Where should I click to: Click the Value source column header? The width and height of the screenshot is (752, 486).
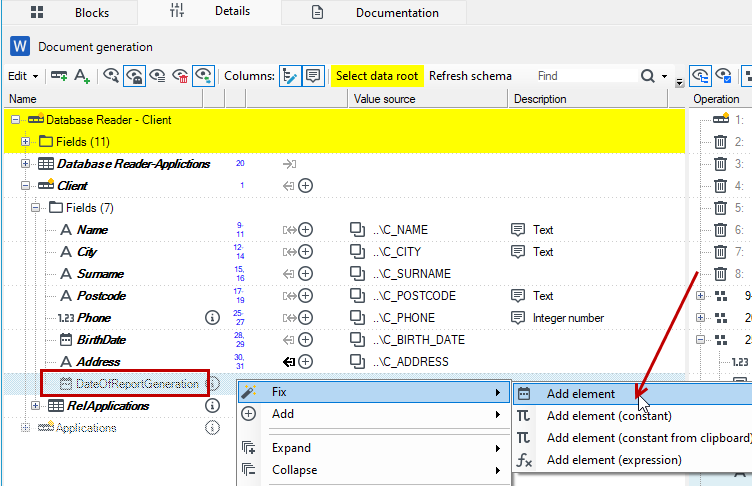(428, 99)
